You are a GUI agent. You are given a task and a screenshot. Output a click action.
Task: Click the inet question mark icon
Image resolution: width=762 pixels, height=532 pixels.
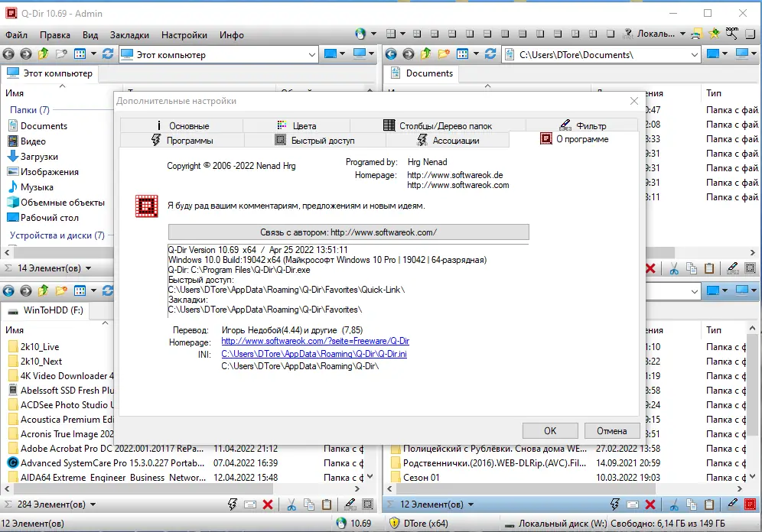pos(628,34)
